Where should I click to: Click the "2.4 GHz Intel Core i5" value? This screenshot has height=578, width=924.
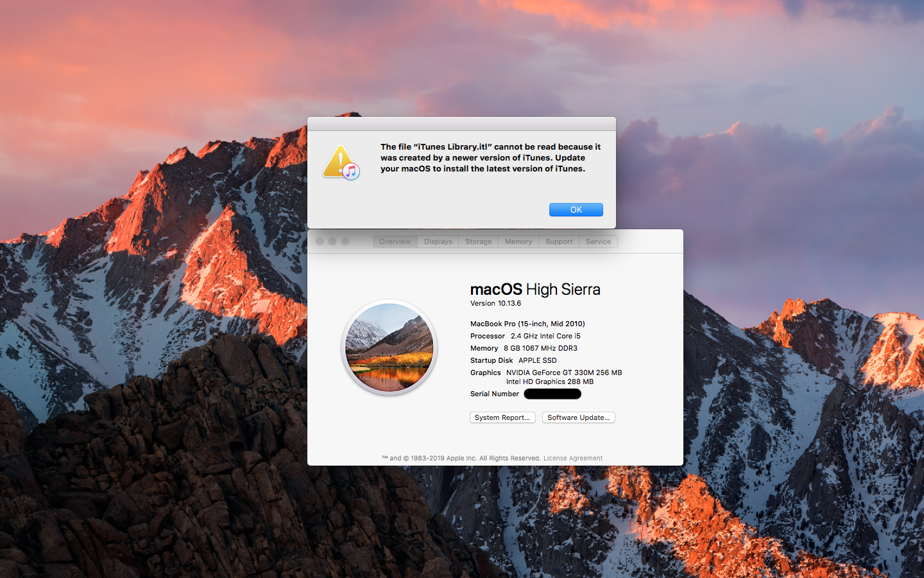pyautogui.click(x=545, y=336)
